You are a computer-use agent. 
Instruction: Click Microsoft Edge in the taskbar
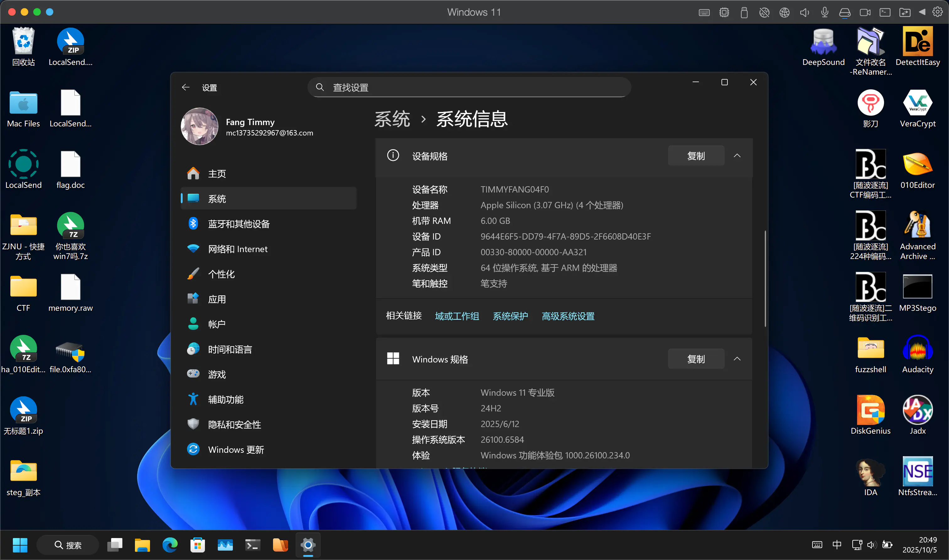[x=170, y=545]
